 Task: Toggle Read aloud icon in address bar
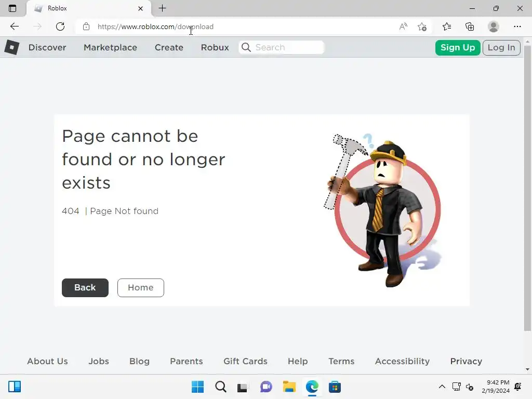click(x=403, y=26)
